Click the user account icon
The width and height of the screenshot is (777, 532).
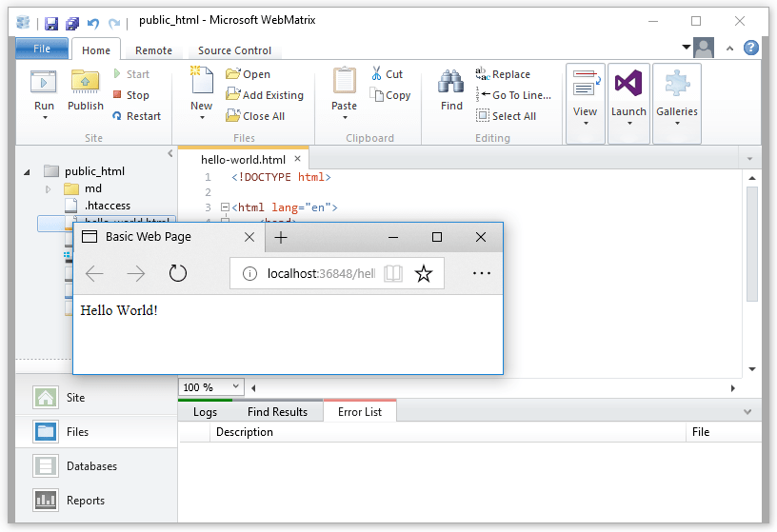pyautogui.click(x=704, y=48)
